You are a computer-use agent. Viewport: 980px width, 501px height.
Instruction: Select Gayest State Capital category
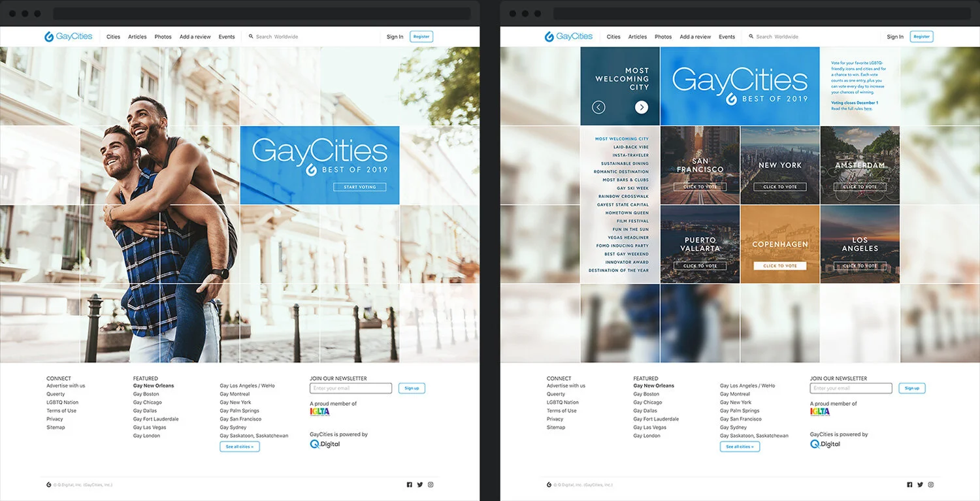tap(623, 205)
